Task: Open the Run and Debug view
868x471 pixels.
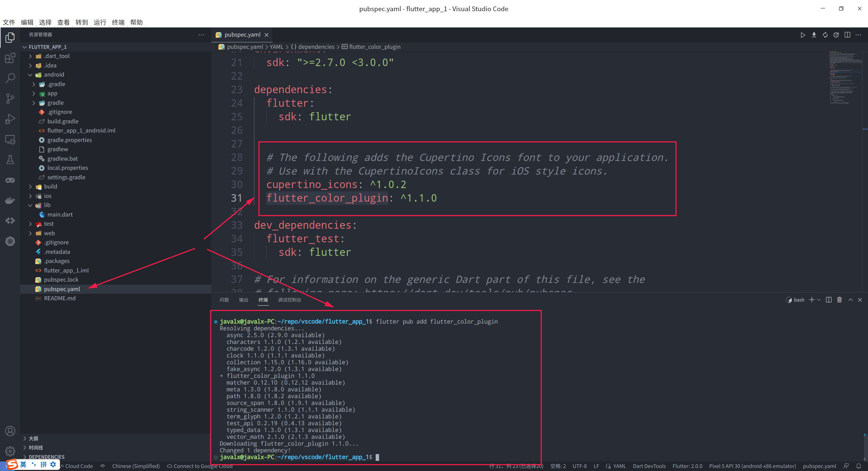Action: click(x=10, y=119)
